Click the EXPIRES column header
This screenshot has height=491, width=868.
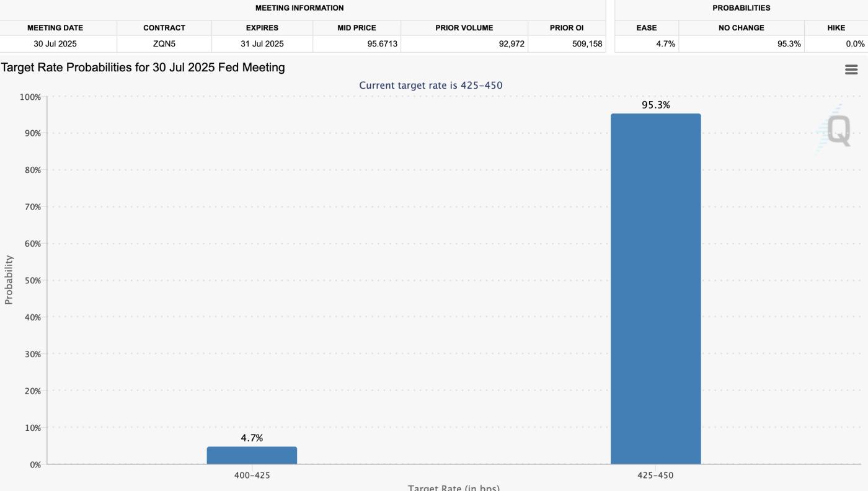(x=263, y=27)
